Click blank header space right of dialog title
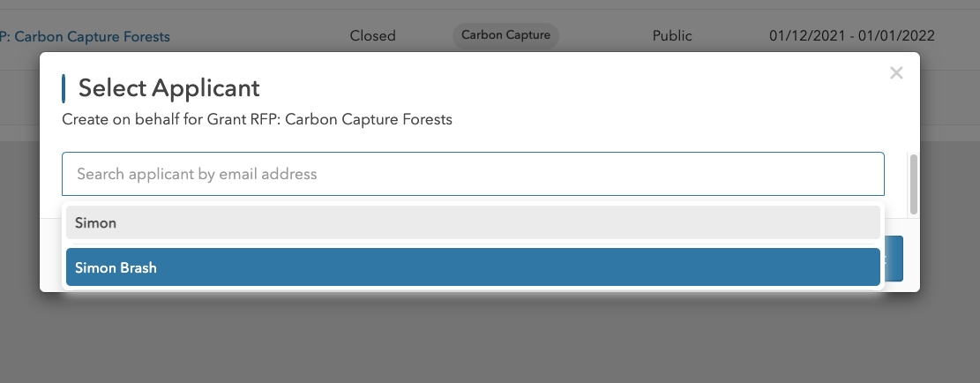The height and width of the screenshot is (383, 980). [x=573, y=88]
